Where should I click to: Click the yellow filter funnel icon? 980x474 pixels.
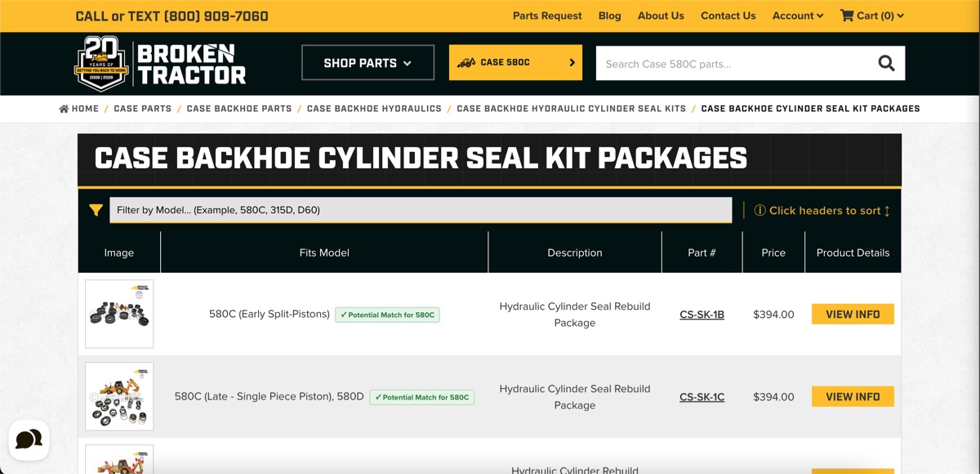(x=96, y=210)
